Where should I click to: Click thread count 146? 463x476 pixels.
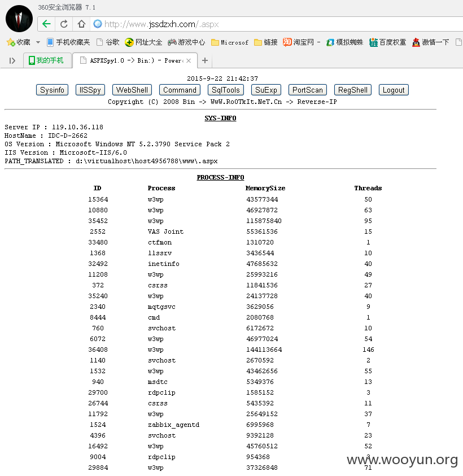(368, 350)
